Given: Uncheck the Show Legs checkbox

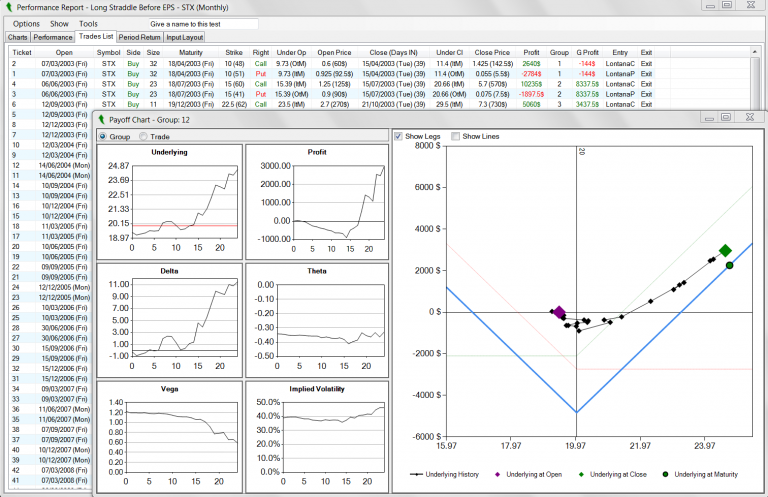Looking at the screenshot, I should tap(400, 136).
